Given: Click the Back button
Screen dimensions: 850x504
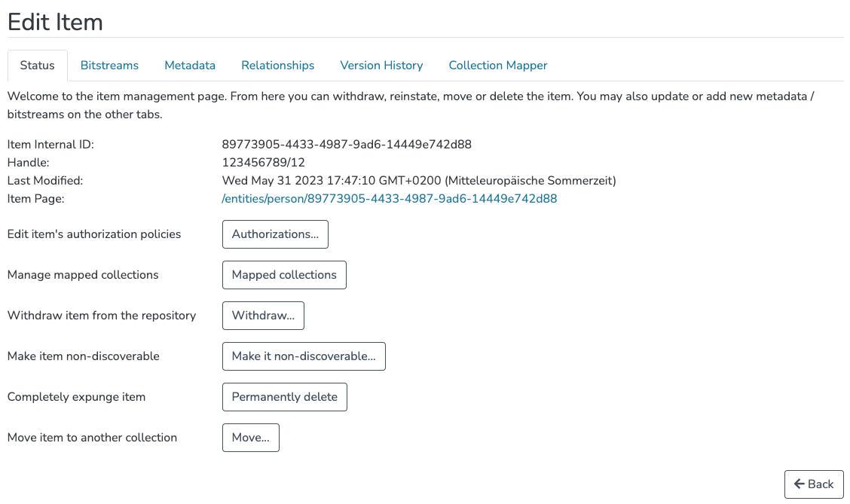Looking at the screenshot, I should pyautogui.click(x=814, y=484).
